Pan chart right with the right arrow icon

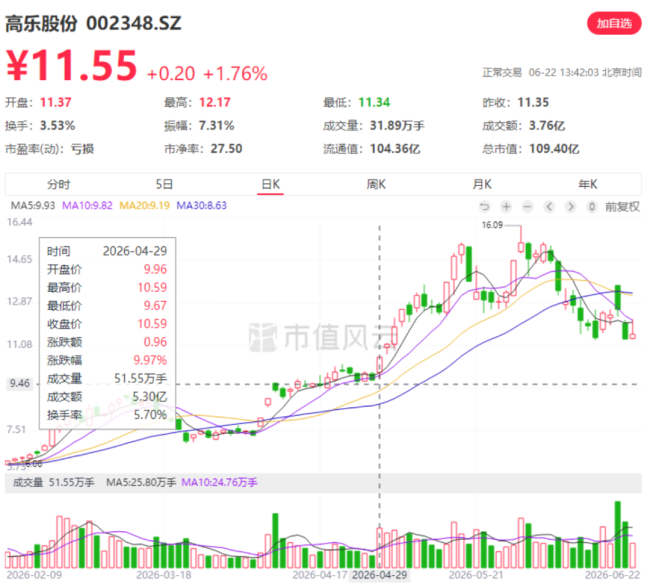pos(571,206)
